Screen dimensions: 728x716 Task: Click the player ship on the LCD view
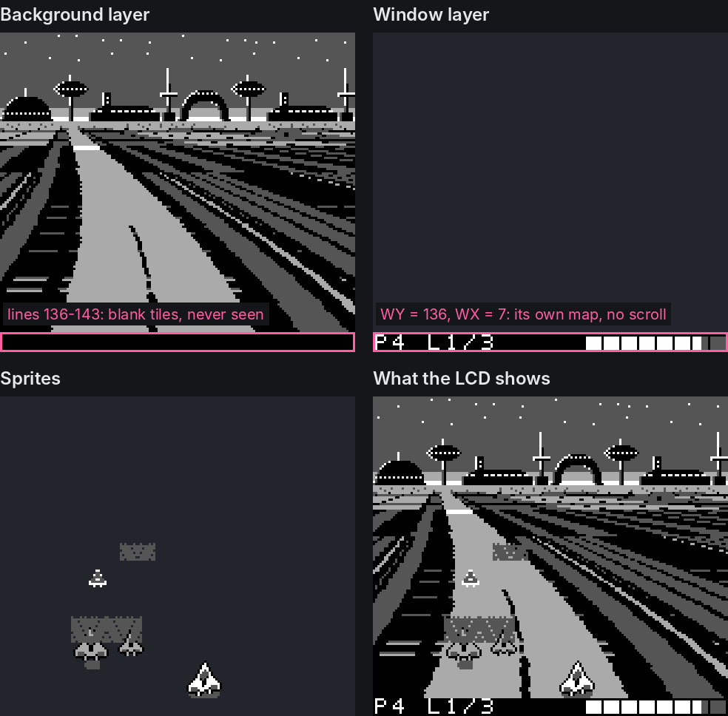577,679
